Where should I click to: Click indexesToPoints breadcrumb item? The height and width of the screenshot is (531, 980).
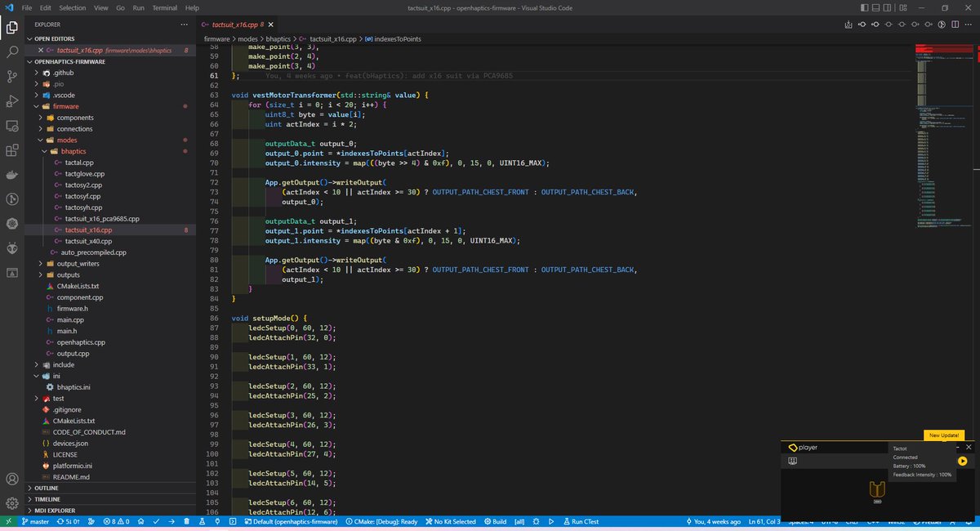click(x=392, y=38)
